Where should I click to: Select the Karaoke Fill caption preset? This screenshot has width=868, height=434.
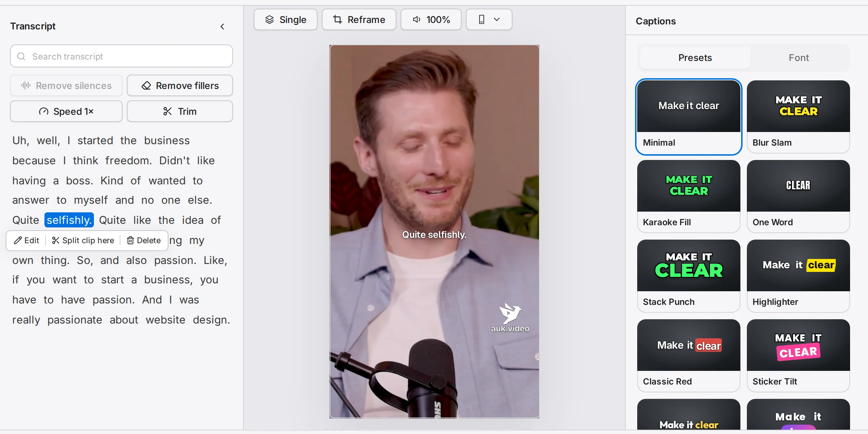point(689,197)
